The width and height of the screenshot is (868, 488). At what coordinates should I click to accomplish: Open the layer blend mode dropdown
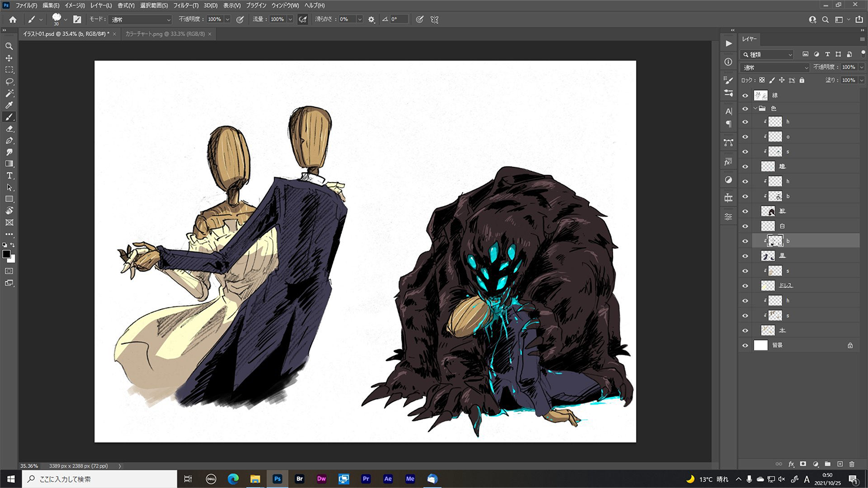(x=775, y=68)
